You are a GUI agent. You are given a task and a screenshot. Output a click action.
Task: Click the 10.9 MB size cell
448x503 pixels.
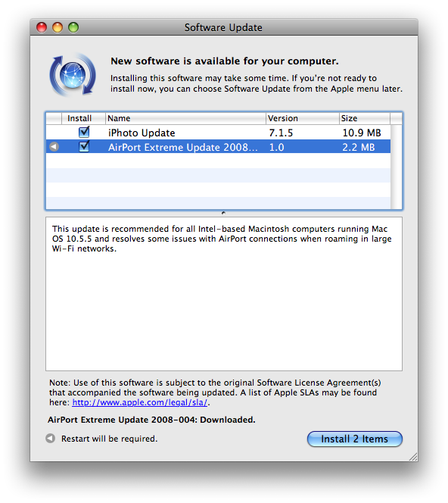tap(362, 133)
